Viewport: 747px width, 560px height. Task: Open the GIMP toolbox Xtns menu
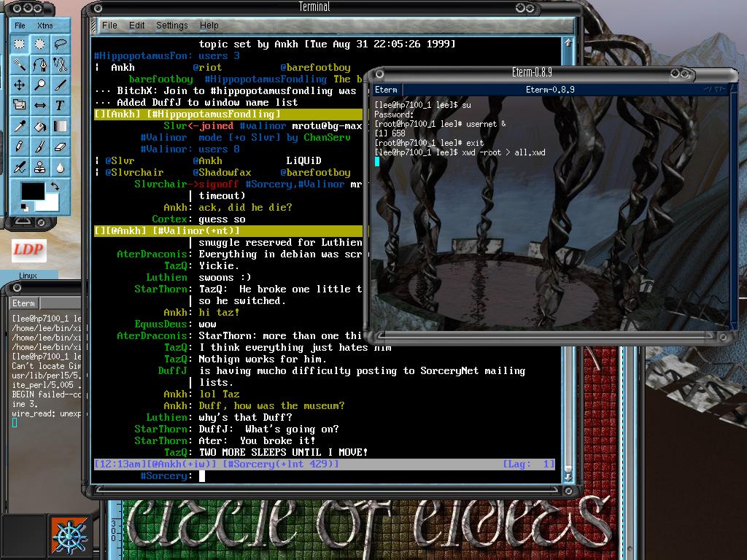point(45,26)
